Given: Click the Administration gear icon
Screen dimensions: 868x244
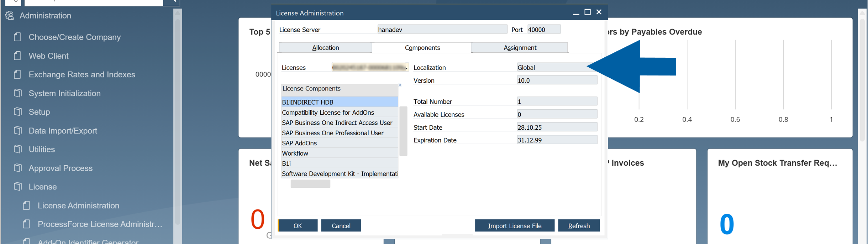Looking at the screenshot, I should click(x=9, y=15).
